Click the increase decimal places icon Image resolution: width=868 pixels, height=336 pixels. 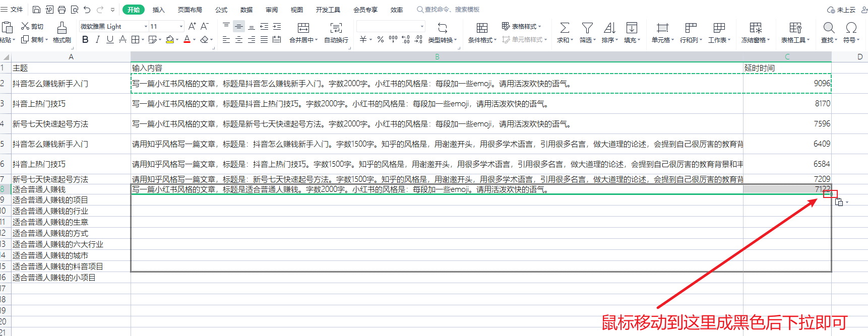[406, 39]
